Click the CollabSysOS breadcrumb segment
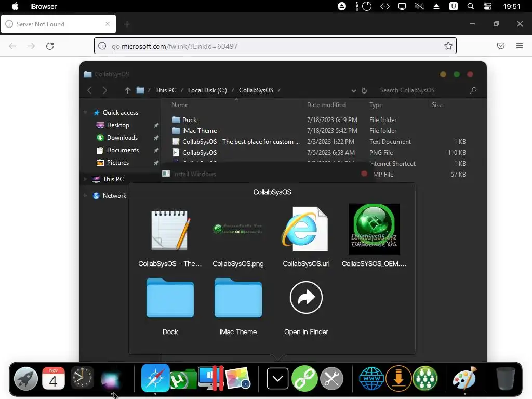Image resolution: width=532 pixels, height=399 pixels. coord(256,90)
